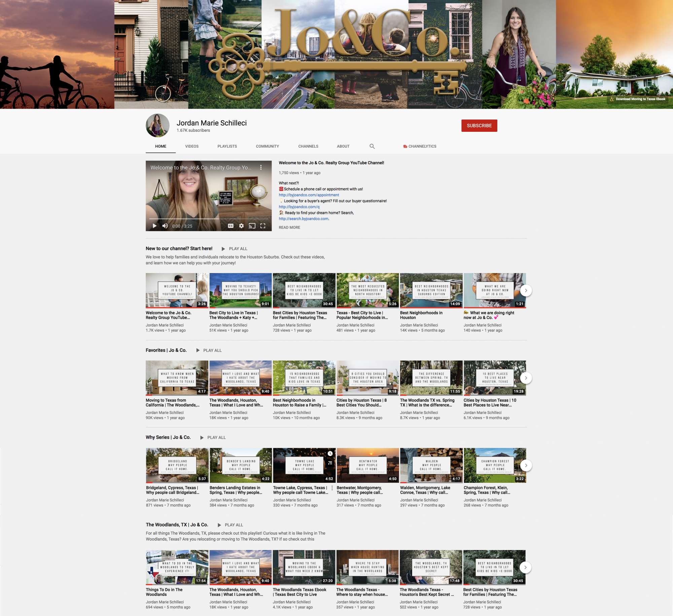Open 'What we are doing right now' title
Viewport: 673px width, 616px height.
click(489, 315)
